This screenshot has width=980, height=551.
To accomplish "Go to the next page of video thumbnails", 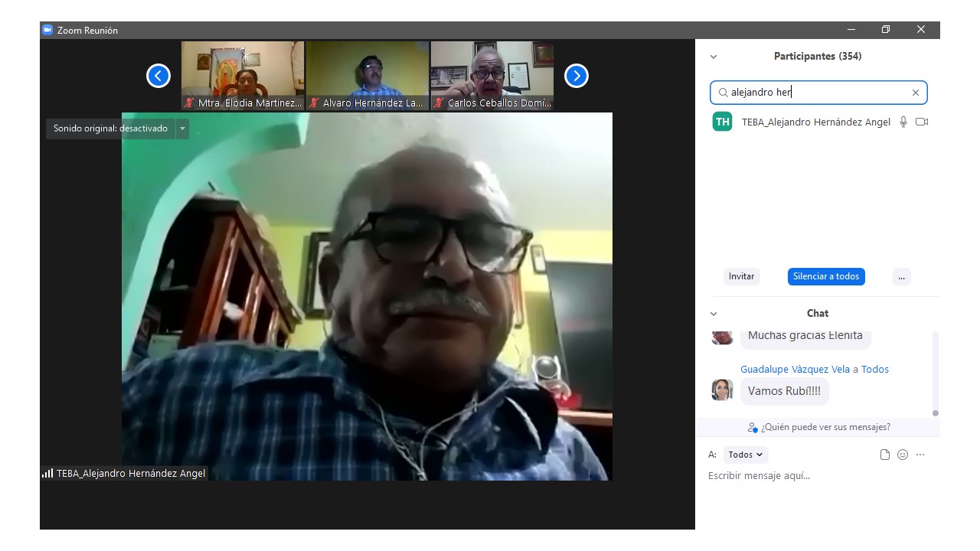I will (x=577, y=76).
